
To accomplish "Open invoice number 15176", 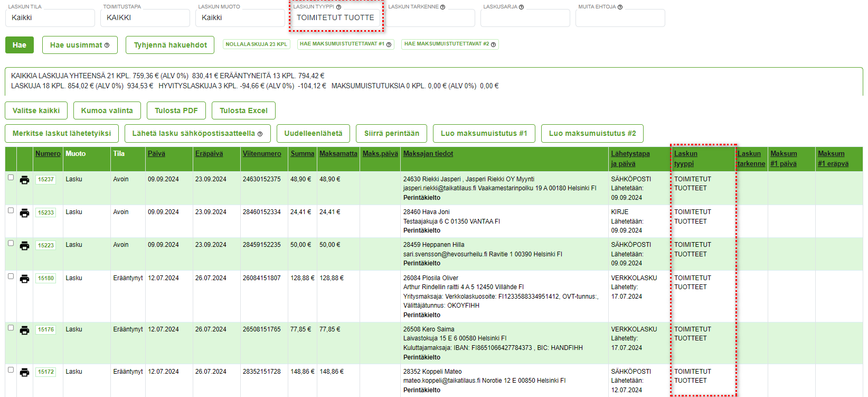I will [46, 330].
